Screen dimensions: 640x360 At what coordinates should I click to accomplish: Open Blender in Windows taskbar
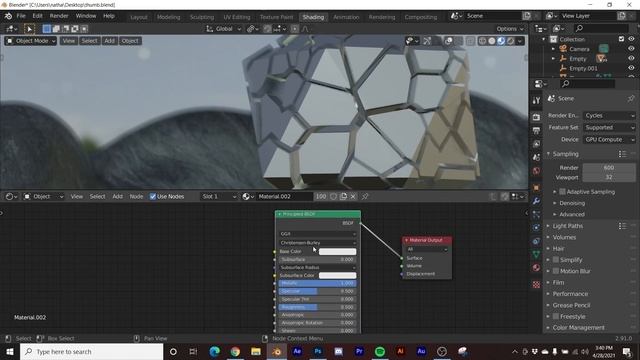276,351
